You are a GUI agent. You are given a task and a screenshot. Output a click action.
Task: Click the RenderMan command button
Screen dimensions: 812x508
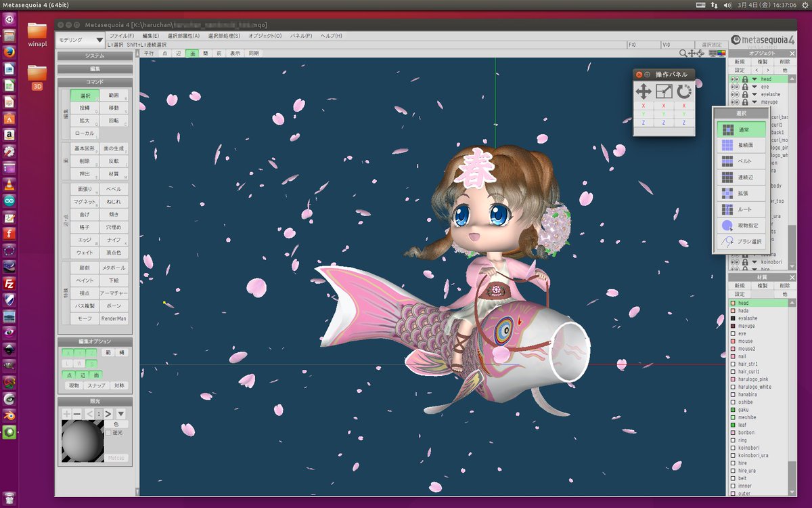pos(114,318)
